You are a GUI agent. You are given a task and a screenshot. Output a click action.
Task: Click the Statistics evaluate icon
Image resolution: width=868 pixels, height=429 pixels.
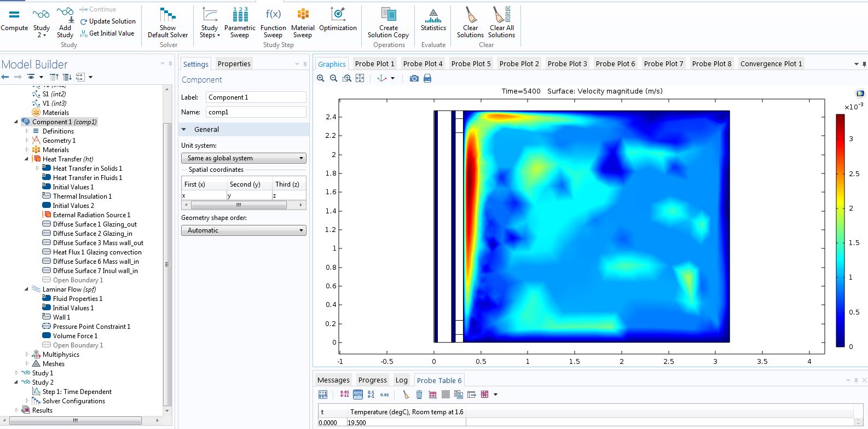[x=433, y=15]
